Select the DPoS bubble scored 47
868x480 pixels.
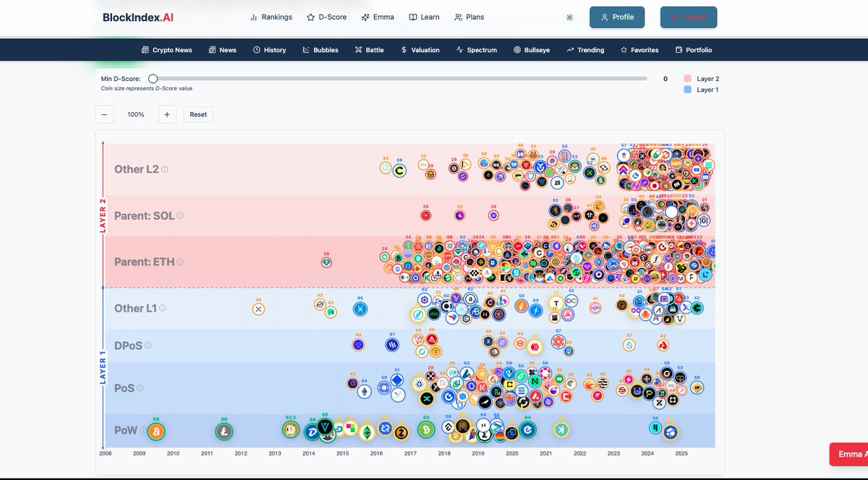tap(629, 346)
